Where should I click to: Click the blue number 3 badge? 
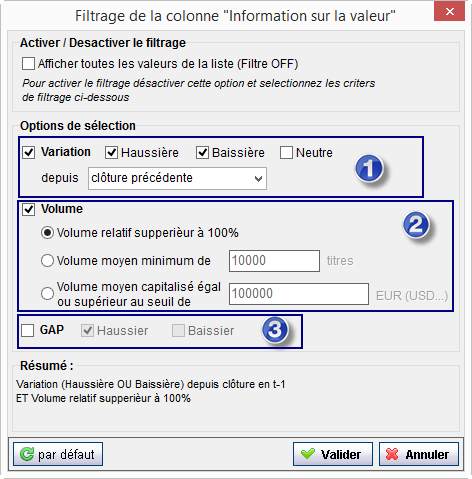tap(275, 330)
